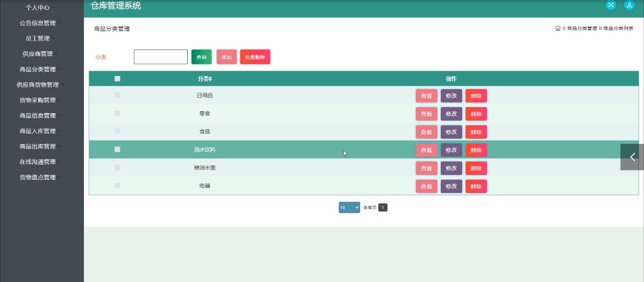Delete the 日用品 category
Screen dimensions: 644x282
point(476,96)
